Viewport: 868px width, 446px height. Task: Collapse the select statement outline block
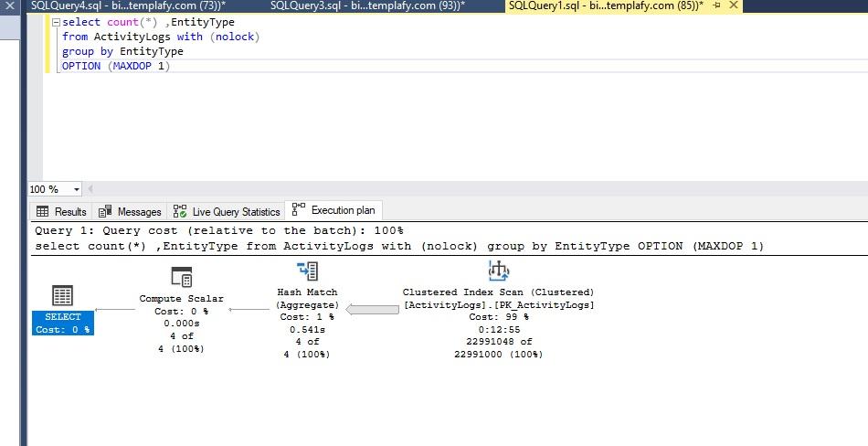point(57,22)
